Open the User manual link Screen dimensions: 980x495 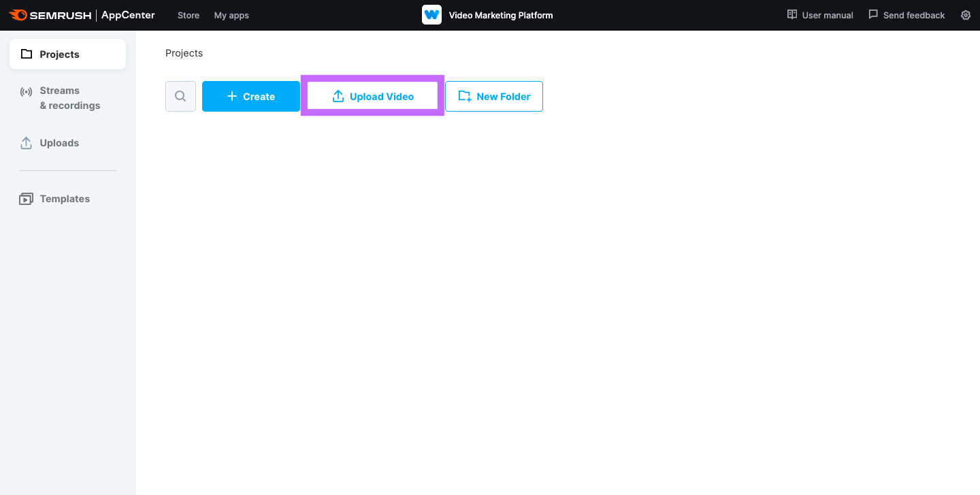pos(820,15)
